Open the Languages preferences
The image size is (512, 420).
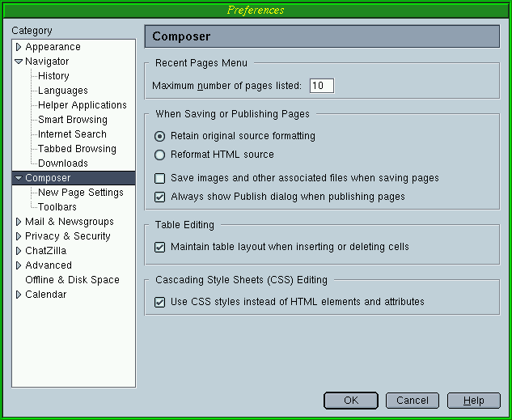tap(63, 91)
